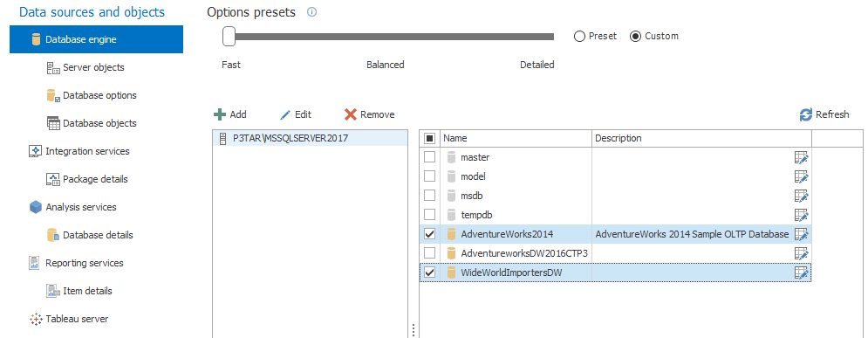Click the Fast preset label
The image size is (868, 338).
[x=231, y=65]
